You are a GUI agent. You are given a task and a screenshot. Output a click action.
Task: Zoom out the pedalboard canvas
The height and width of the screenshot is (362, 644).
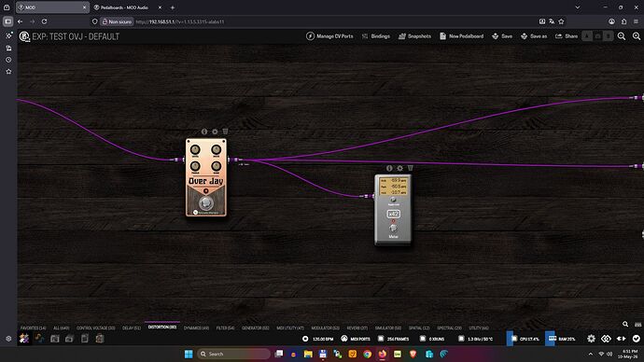click(x=622, y=36)
